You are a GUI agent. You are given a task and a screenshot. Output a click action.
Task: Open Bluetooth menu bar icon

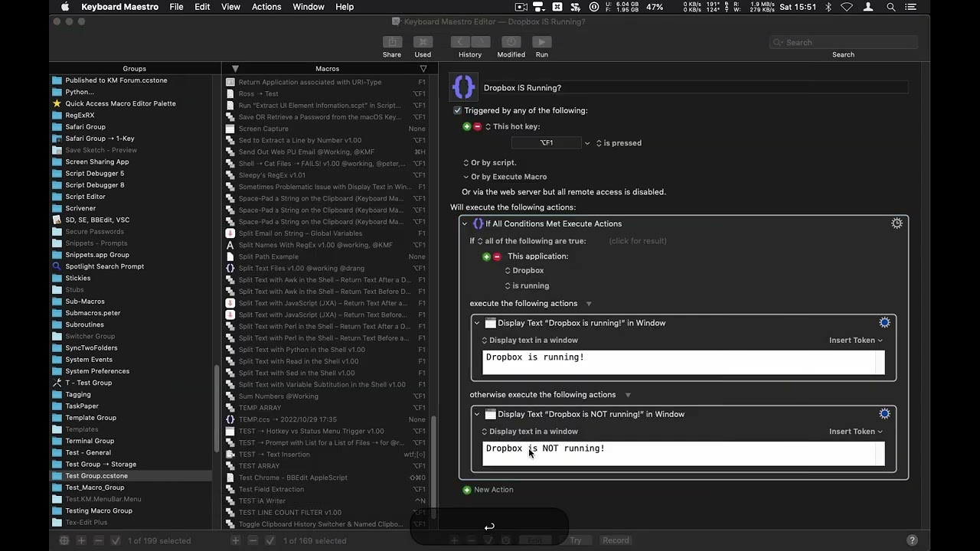pyautogui.click(x=828, y=7)
